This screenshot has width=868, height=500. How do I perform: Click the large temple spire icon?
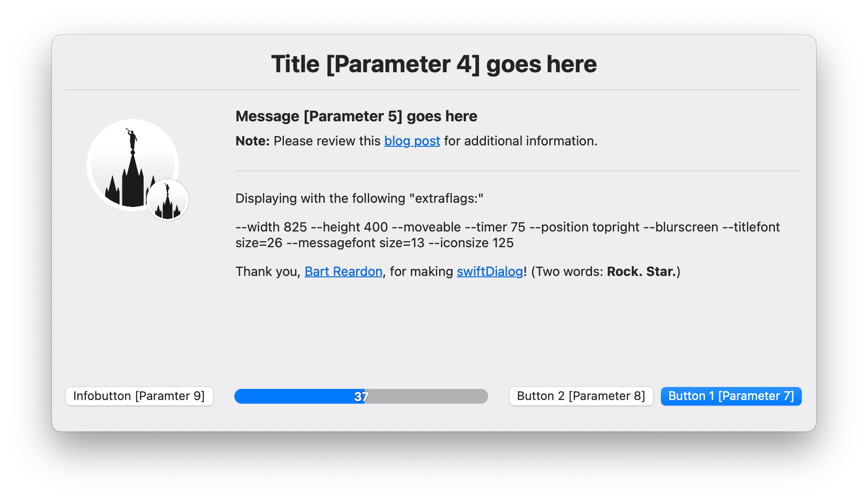tap(133, 165)
